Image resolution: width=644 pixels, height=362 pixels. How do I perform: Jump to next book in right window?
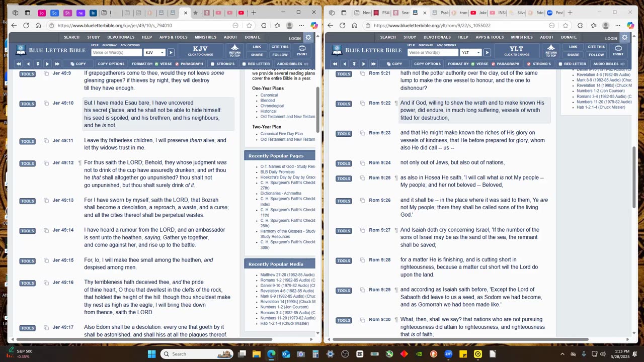pos(373,64)
